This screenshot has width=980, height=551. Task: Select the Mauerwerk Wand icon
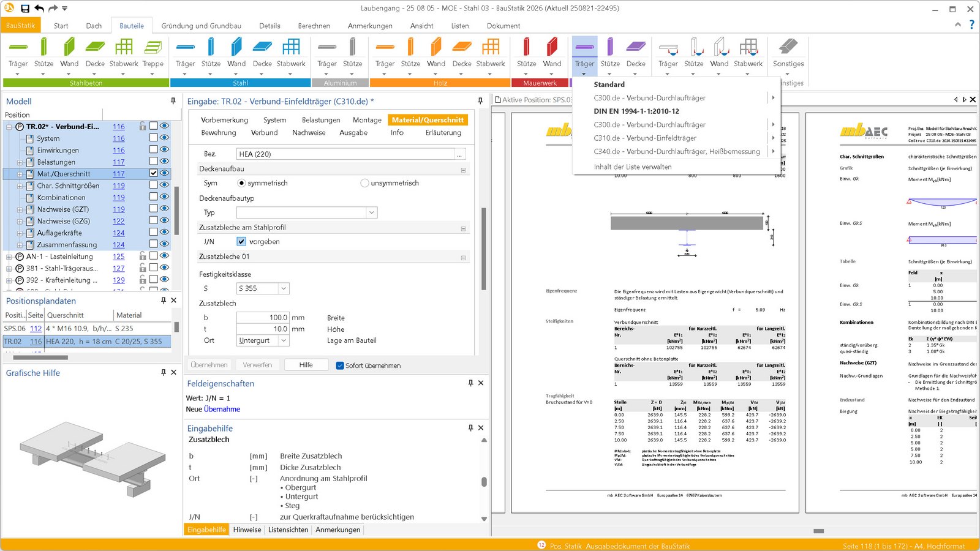click(552, 48)
